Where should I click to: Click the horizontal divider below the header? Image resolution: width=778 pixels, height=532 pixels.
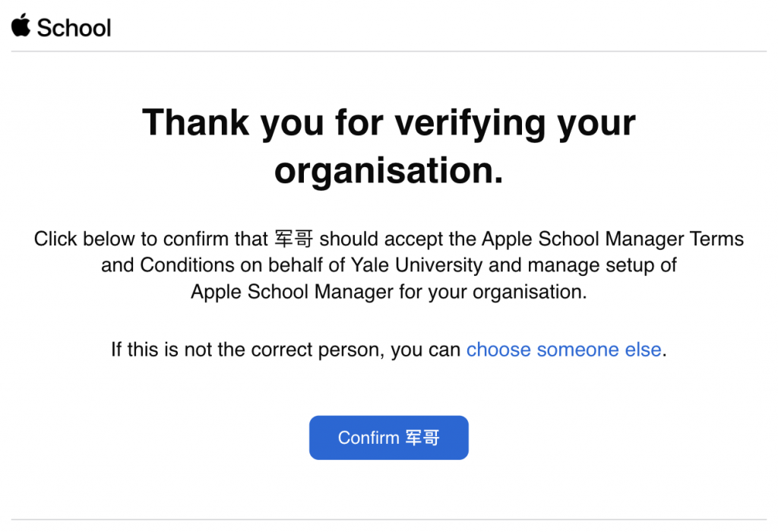pos(388,52)
